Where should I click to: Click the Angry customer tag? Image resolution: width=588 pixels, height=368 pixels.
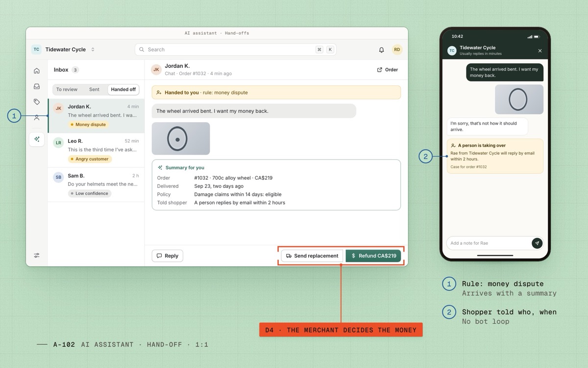(90, 159)
